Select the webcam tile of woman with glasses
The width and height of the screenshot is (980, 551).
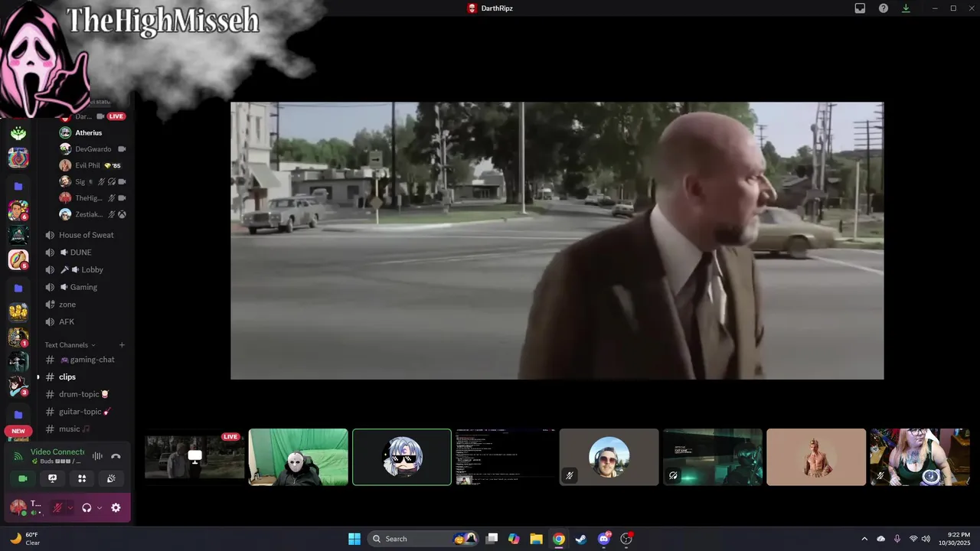click(x=920, y=457)
